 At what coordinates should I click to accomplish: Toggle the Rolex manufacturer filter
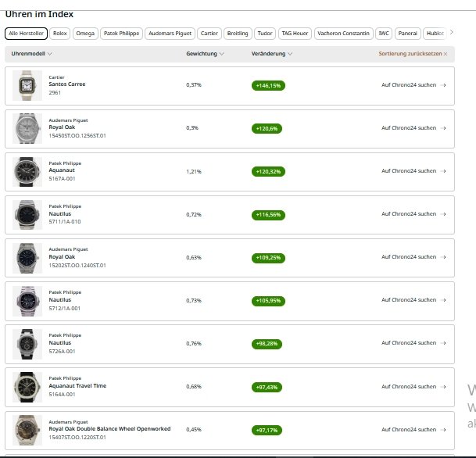pos(60,34)
